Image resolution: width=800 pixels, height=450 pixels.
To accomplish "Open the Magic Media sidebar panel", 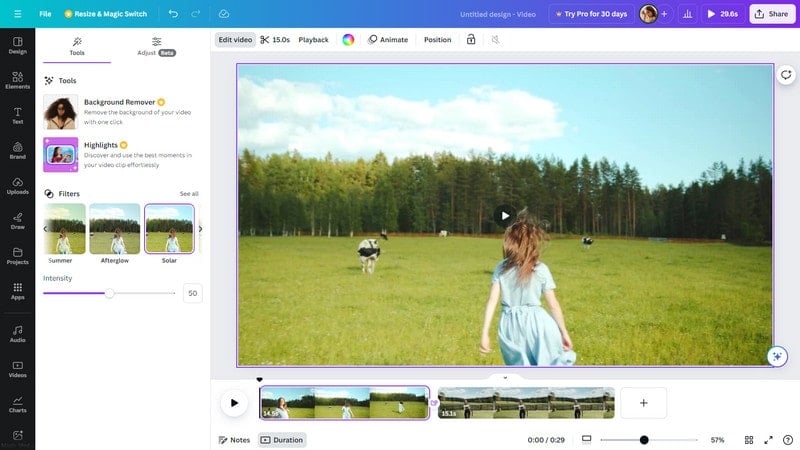I will tap(17, 438).
